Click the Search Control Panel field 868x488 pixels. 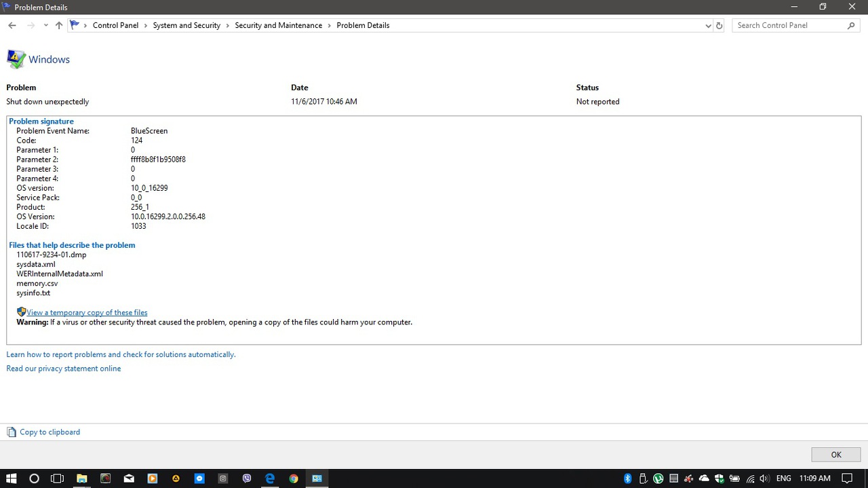tap(796, 25)
